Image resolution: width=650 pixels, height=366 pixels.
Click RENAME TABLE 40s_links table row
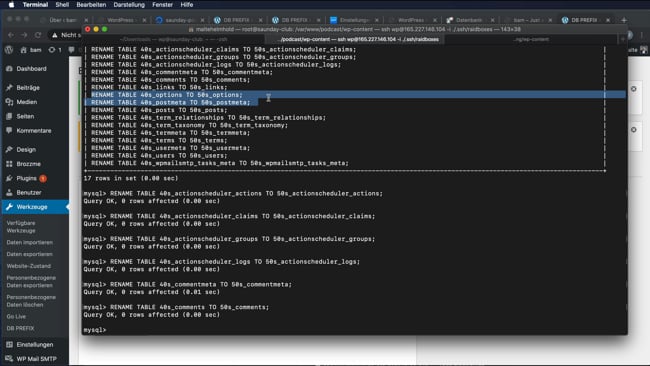(159, 87)
